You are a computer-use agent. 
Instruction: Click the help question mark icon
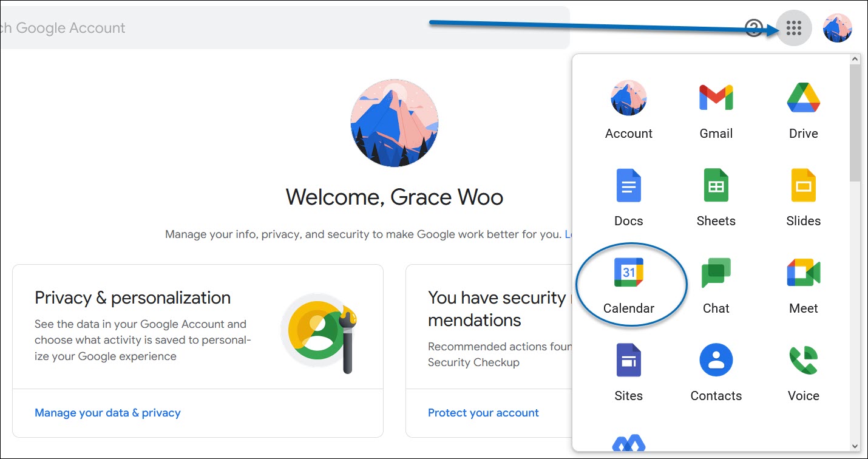click(x=754, y=28)
